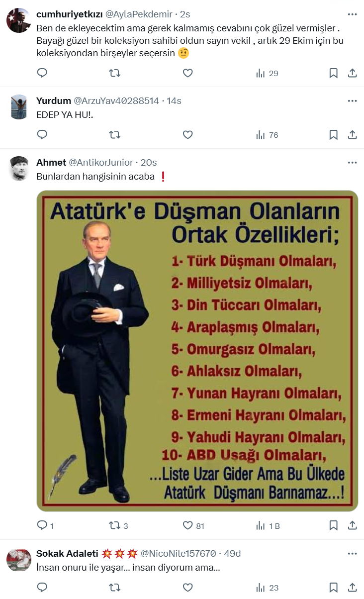The image size is (364, 599).
Task: Retweet Ahmet's post with 3 retweets
Action: click(x=119, y=526)
